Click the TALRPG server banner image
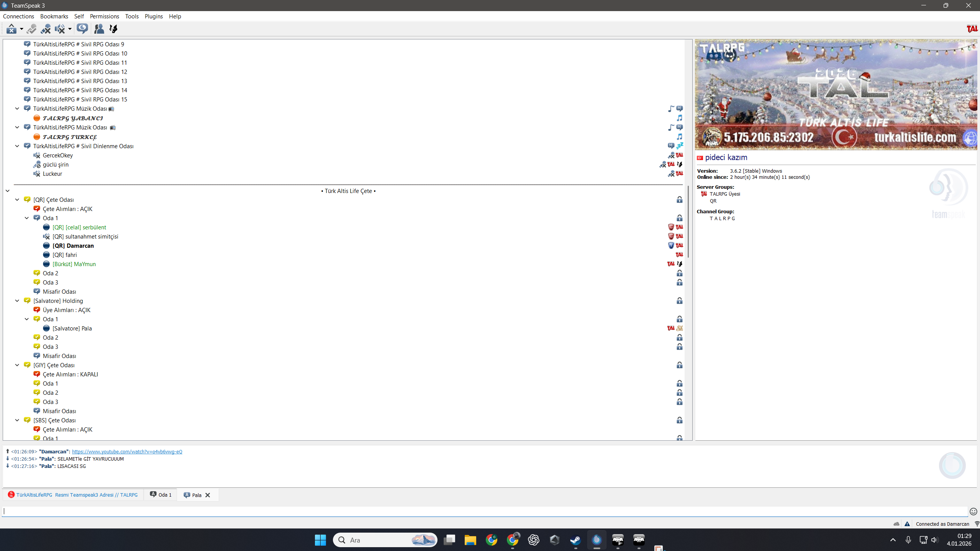The height and width of the screenshot is (551, 980). (x=836, y=95)
